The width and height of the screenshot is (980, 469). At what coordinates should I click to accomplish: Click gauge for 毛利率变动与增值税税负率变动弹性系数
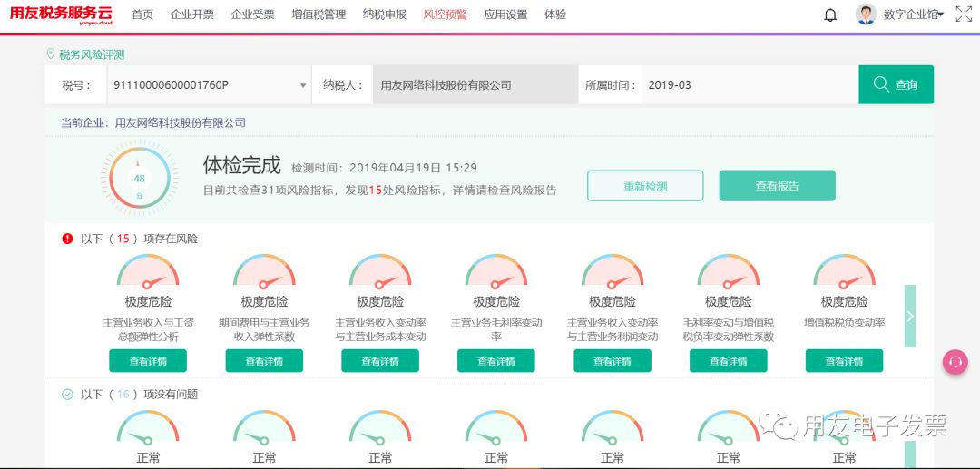[x=728, y=270]
